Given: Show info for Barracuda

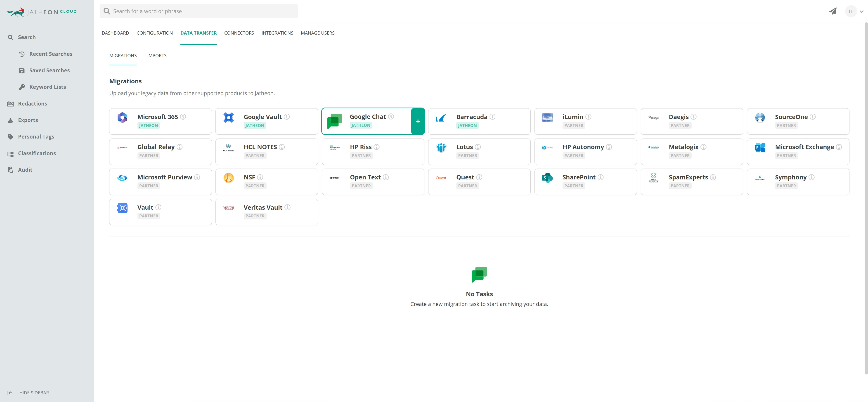Looking at the screenshot, I should click(x=492, y=117).
